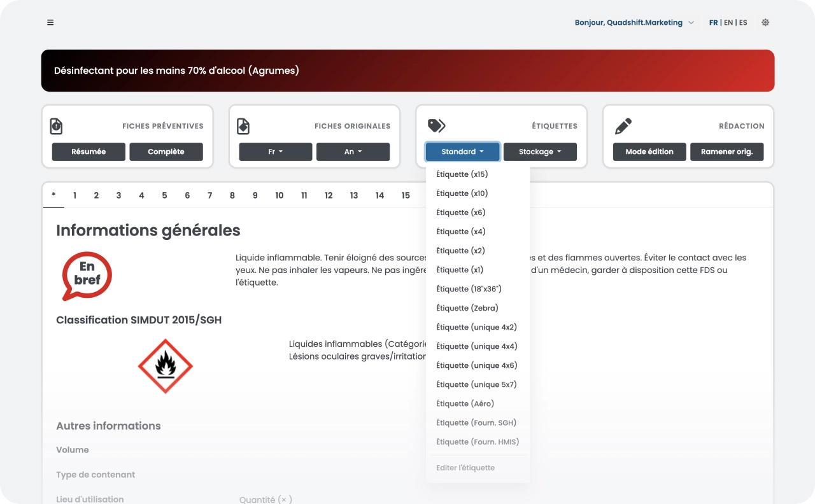Screen dimensions: 815x504
Task: Click the Complète button
Action: 166,152
